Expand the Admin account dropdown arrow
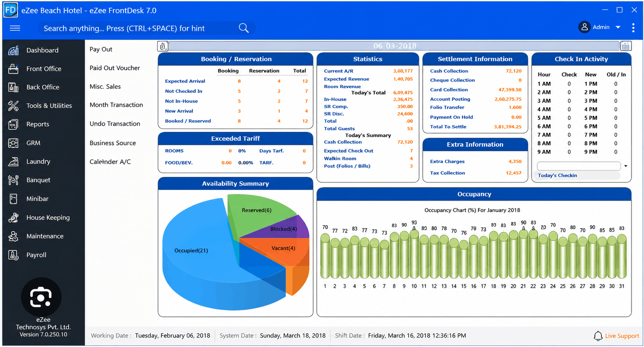 [x=618, y=27]
